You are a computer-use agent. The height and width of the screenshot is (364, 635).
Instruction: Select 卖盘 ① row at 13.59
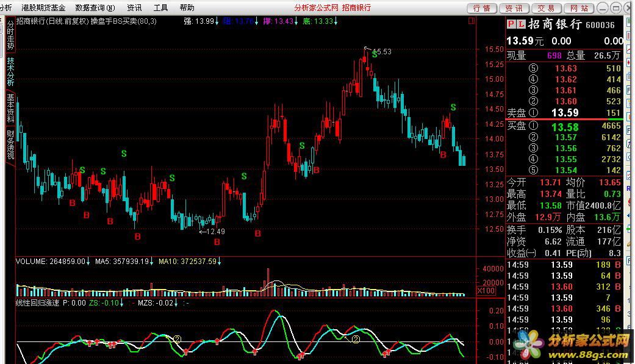click(x=564, y=113)
